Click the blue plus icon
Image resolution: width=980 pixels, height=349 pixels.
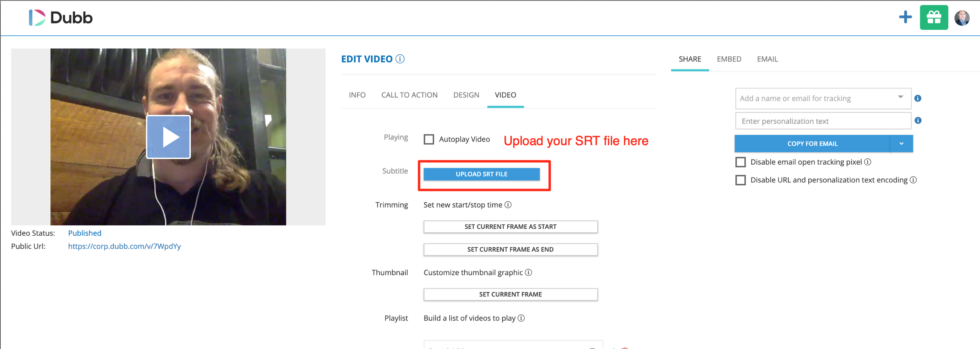[905, 17]
